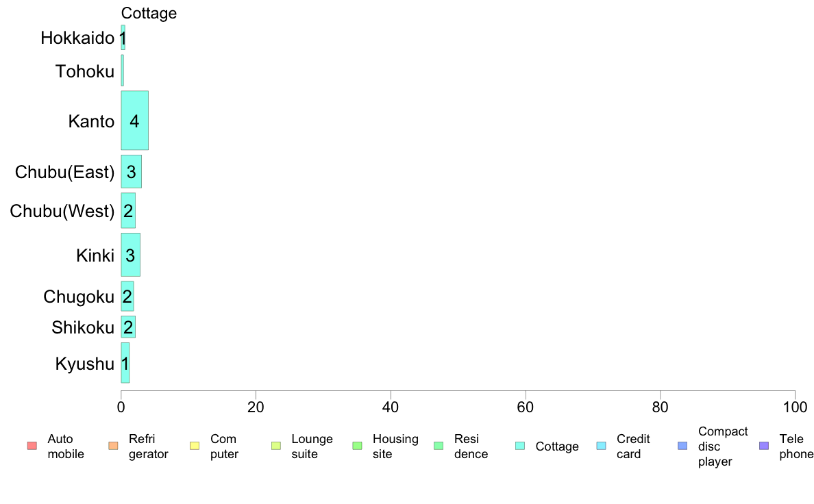
Task: Click the Cottage cyan legend swatch
Action: (x=520, y=446)
